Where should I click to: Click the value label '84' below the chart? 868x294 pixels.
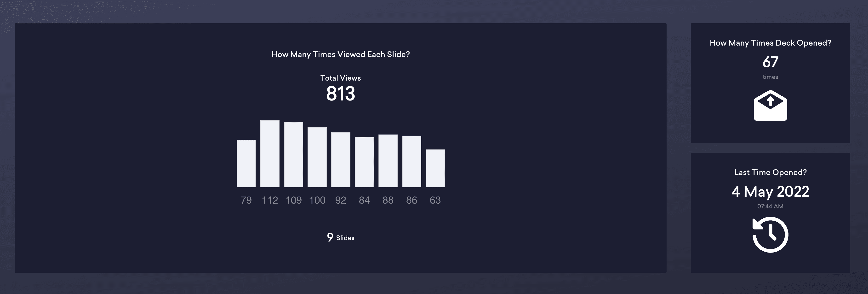pyautogui.click(x=364, y=200)
